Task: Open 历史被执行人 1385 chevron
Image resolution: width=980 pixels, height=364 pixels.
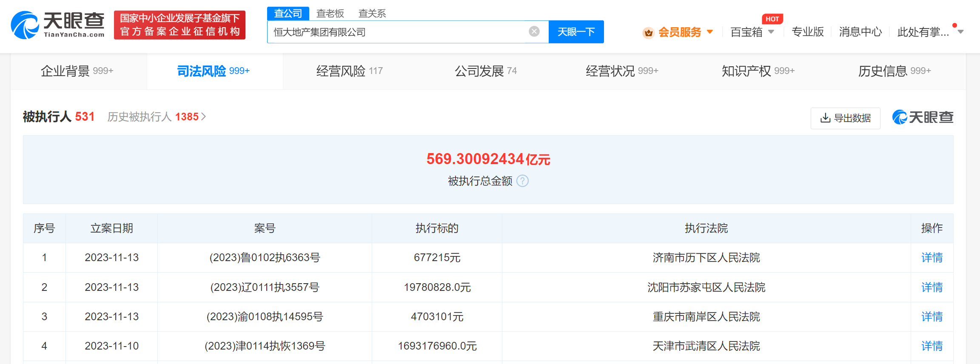Action: pyautogui.click(x=204, y=117)
